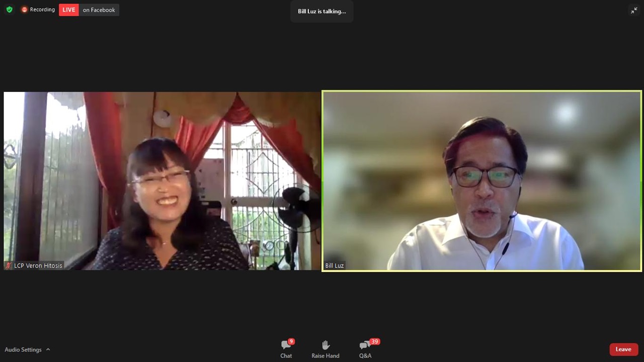Click the Q&A notification badge showing 39
The width and height of the screenshot is (644, 362).
coord(374,341)
